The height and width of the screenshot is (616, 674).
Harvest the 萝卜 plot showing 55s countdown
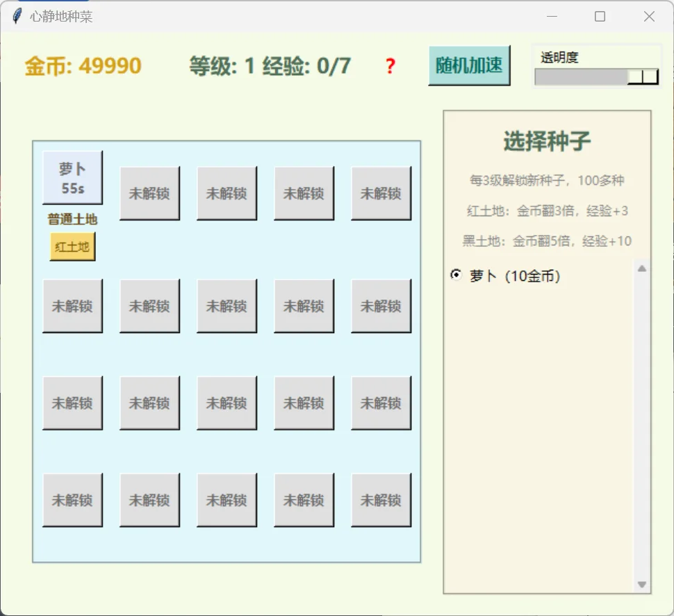click(72, 177)
